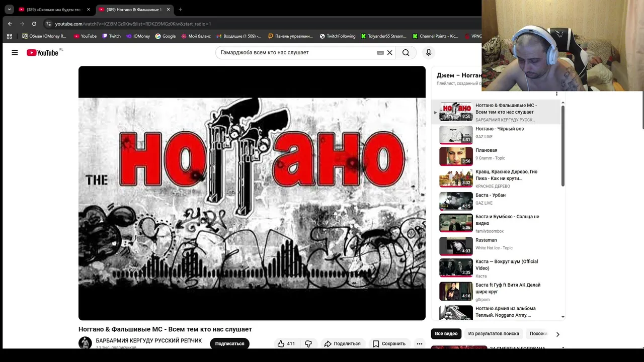
Task: Open the VPNG bookmark
Action: click(473, 36)
